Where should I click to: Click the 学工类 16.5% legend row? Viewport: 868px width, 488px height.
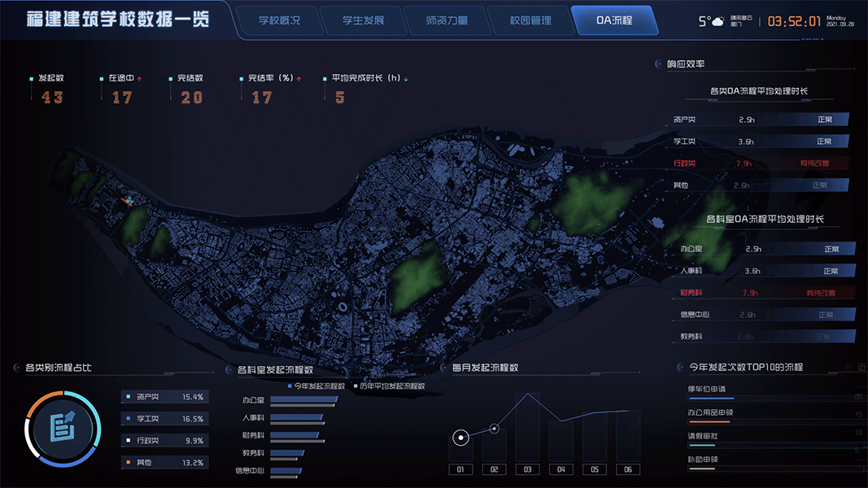(x=164, y=419)
